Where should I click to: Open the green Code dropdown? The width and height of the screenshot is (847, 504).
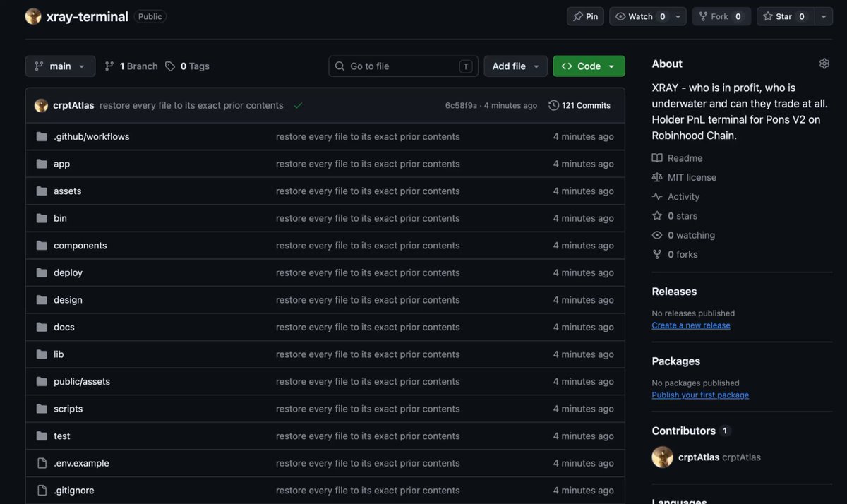(589, 66)
